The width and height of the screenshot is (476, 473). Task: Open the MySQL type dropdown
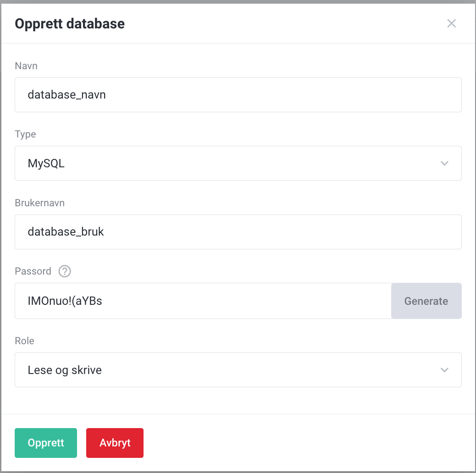click(229, 163)
